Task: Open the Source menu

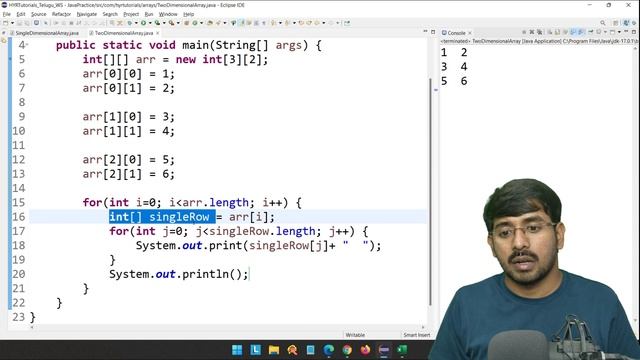Action: (x=39, y=14)
